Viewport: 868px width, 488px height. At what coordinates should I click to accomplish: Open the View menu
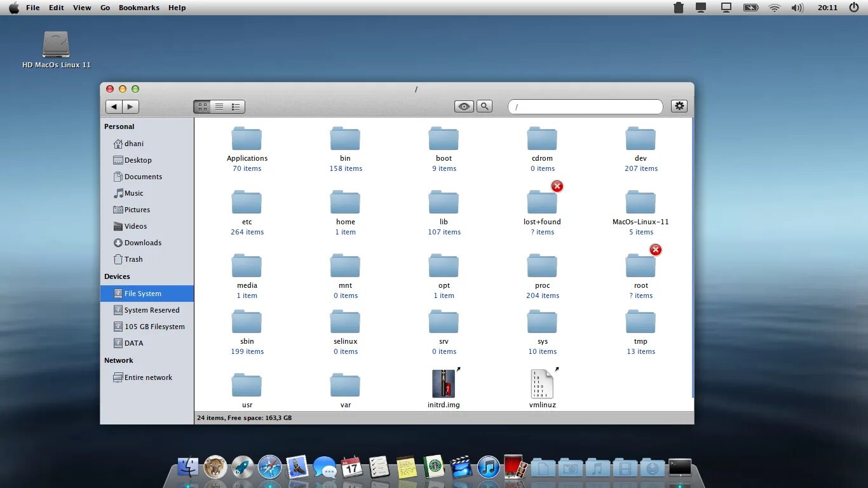click(82, 8)
